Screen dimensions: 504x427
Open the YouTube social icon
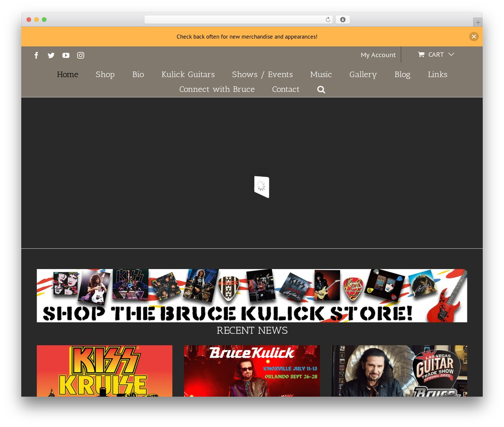(x=66, y=55)
